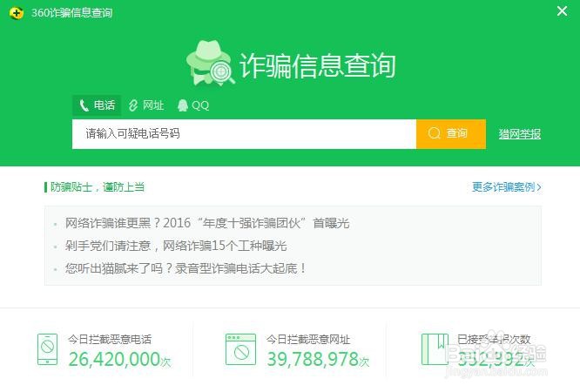
Task: Click the 360诈骗信息查询 title bar text
Action: 71,13
